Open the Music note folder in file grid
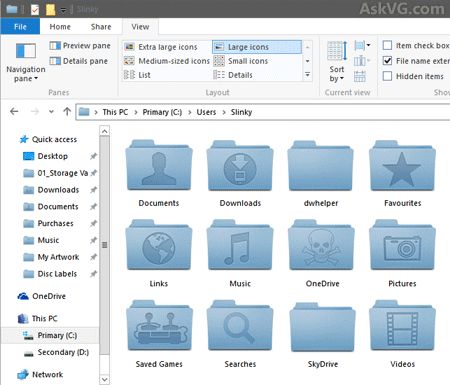 coord(240,245)
